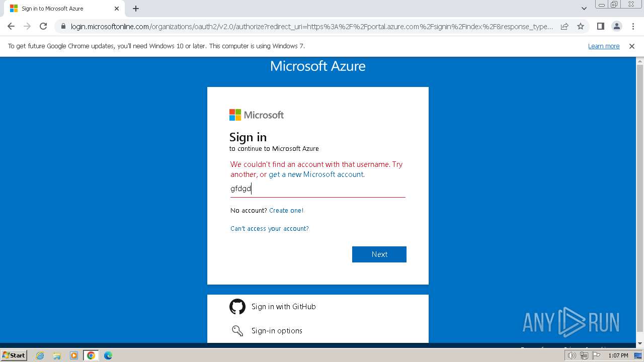This screenshot has height=362, width=644.
Task: Click the Microsoft Azure heading
Action: pyautogui.click(x=318, y=66)
